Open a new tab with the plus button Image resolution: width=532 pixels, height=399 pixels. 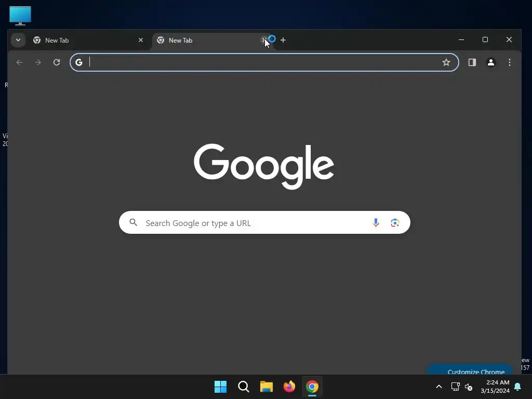coord(283,40)
